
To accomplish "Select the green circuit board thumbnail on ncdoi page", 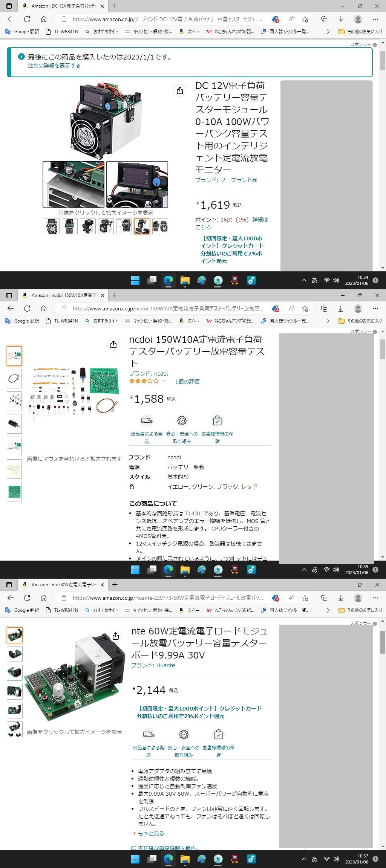I will click(x=14, y=492).
